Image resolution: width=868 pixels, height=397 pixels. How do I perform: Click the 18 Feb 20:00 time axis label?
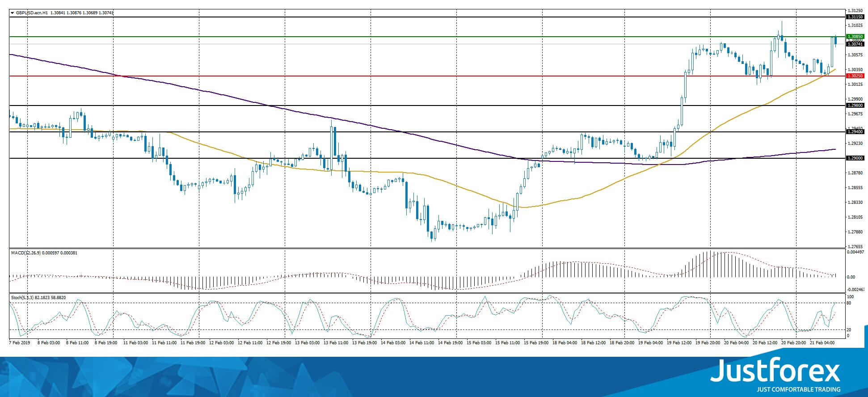tap(622, 343)
